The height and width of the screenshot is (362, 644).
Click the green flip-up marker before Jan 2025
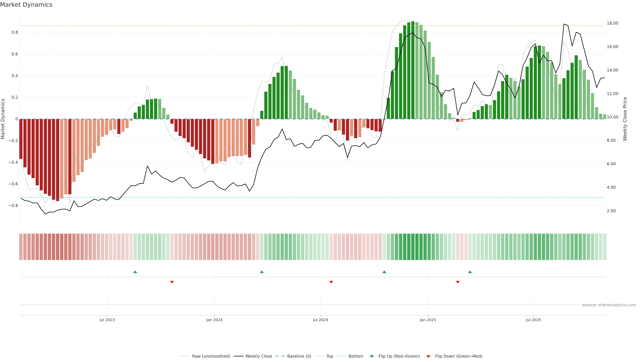pos(384,272)
